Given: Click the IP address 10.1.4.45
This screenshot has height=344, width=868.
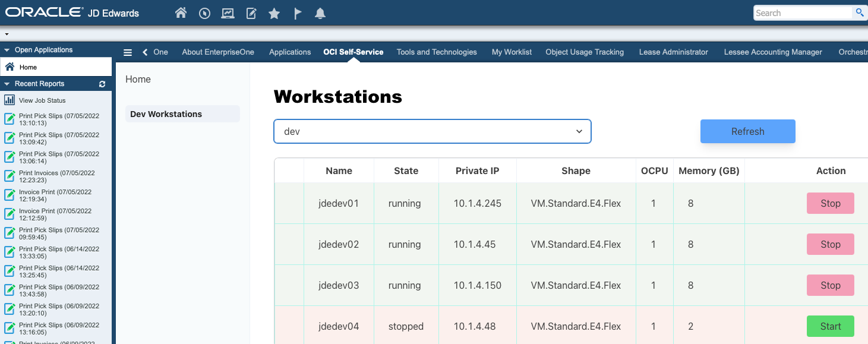Looking at the screenshot, I should tap(475, 244).
